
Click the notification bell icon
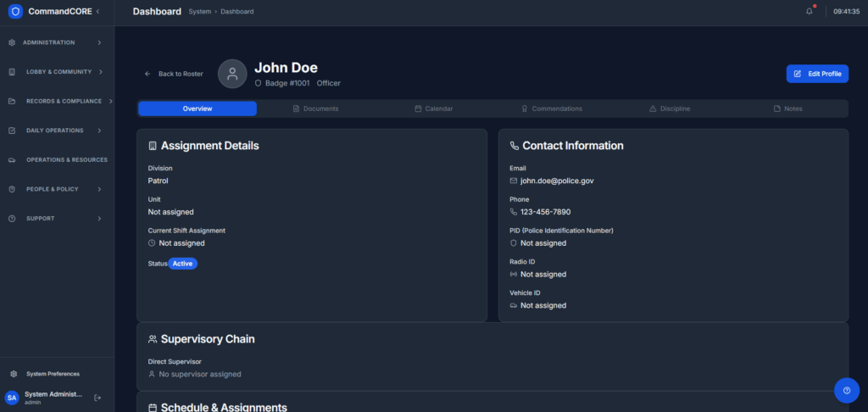click(x=809, y=11)
